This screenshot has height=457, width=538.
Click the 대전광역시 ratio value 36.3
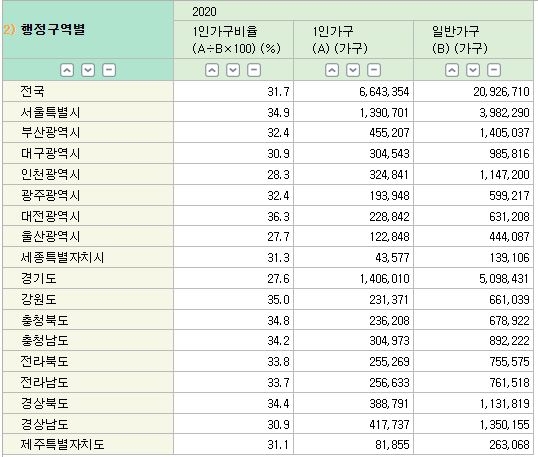tap(278, 217)
